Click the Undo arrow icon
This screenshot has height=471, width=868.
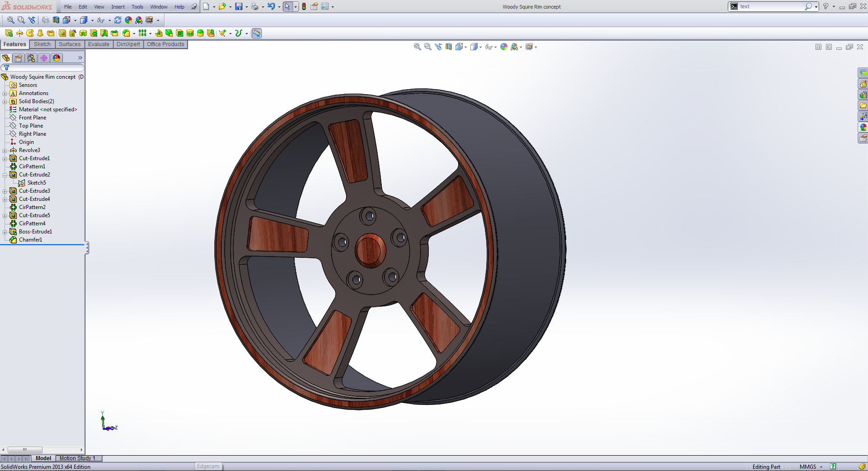[271, 6]
